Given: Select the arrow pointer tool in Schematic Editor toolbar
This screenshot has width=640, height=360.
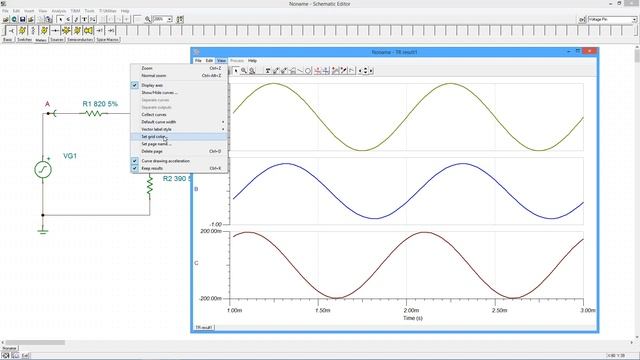Looking at the screenshot, I should coord(60,19).
